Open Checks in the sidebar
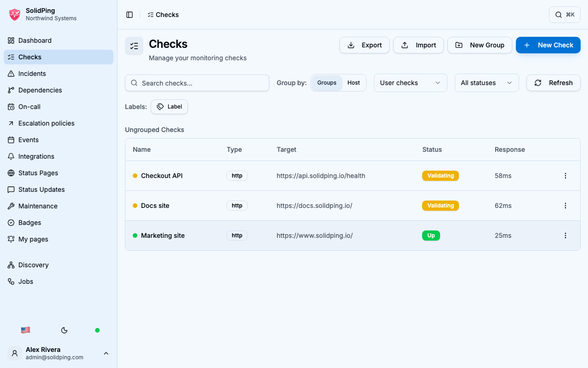The width and height of the screenshot is (588, 368). coord(58,57)
